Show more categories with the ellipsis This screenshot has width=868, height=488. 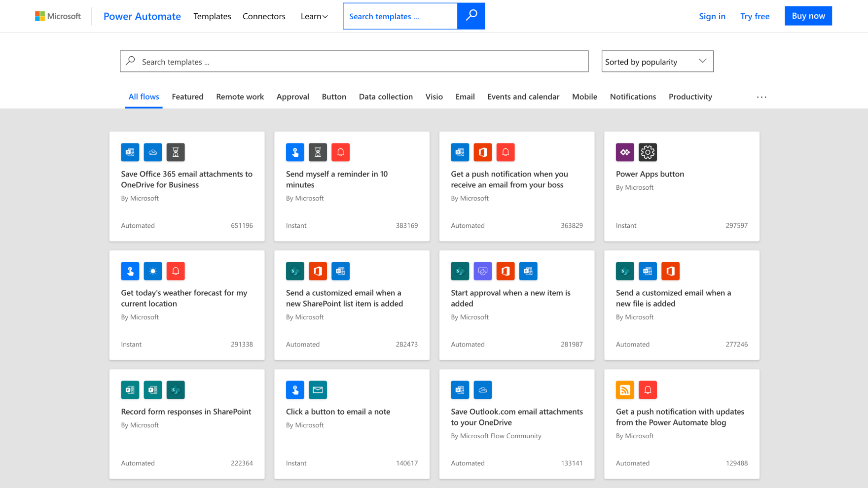761,97
